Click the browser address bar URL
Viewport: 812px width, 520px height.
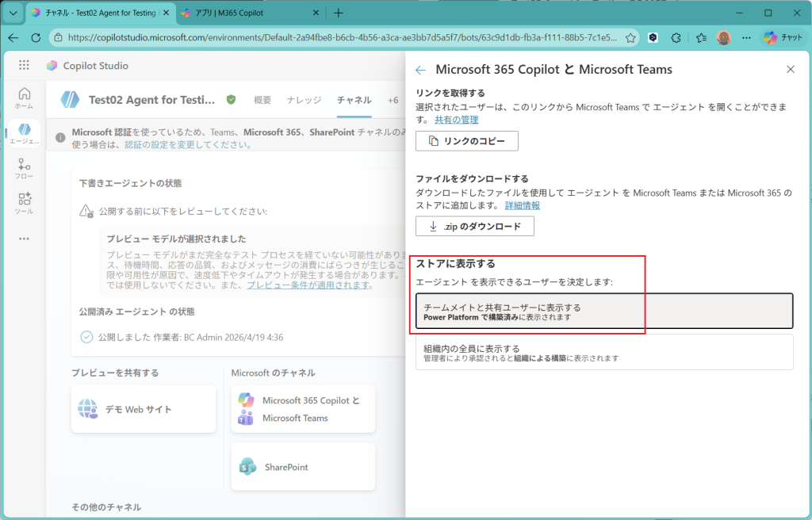tap(341, 37)
